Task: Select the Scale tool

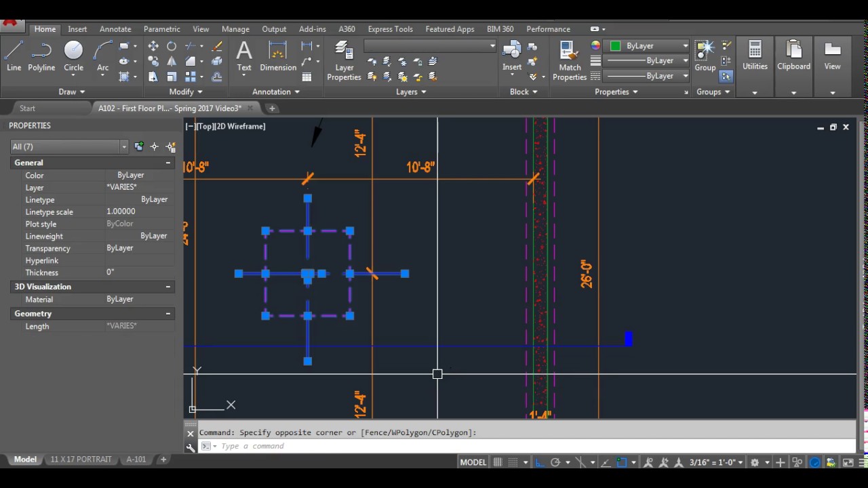Action: pyautogui.click(x=172, y=77)
